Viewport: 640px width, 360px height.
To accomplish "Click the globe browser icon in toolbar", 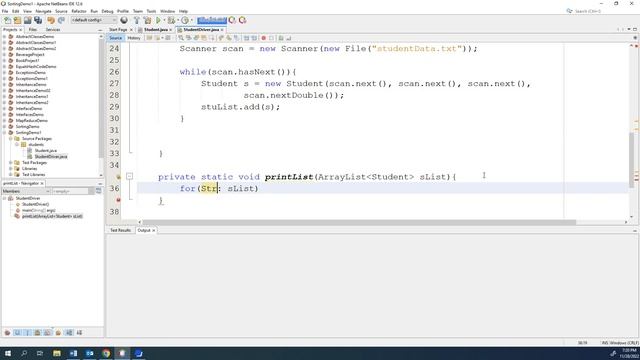I will [124, 20].
